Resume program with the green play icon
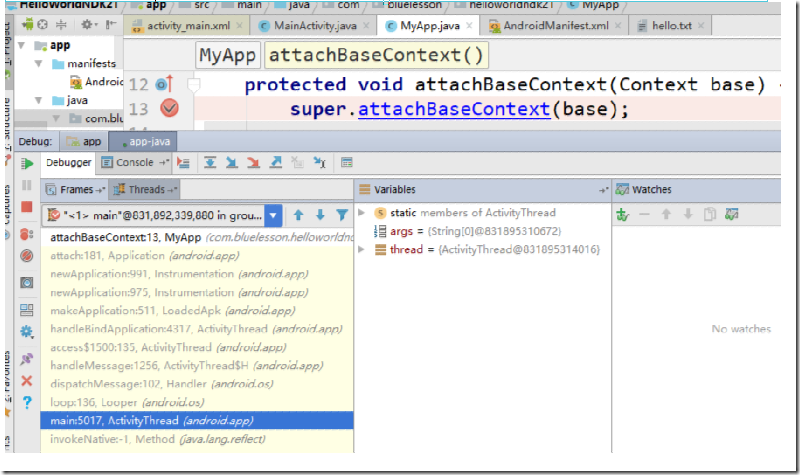Image resolution: width=800 pixels, height=475 pixels. pos(27,164)
